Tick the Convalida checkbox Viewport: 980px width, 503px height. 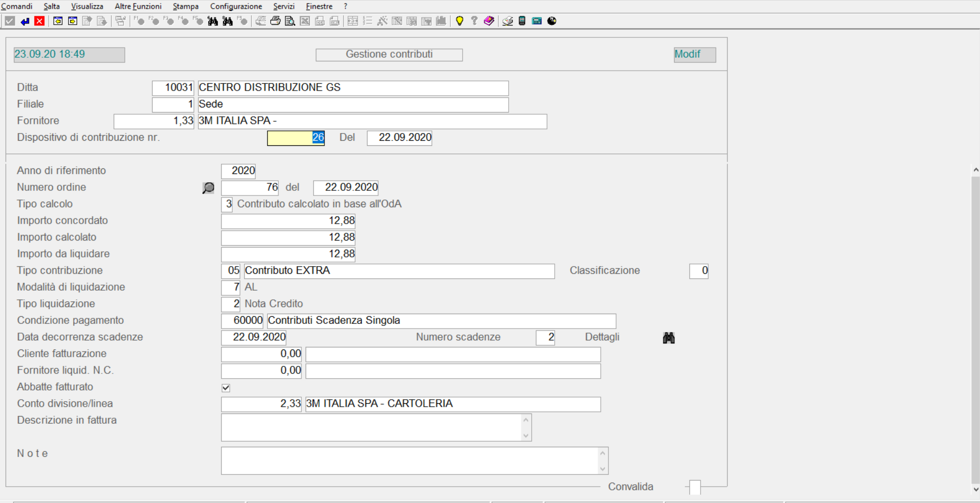point(694,487)
